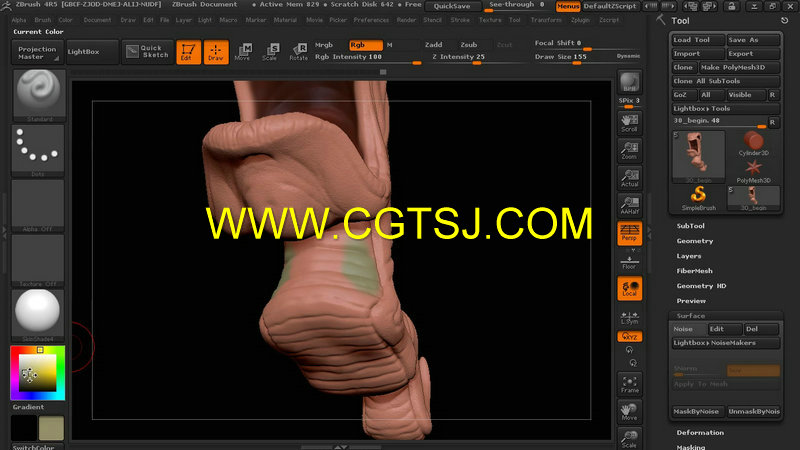
Task: Expand the SubTool section
Action: 690,226
